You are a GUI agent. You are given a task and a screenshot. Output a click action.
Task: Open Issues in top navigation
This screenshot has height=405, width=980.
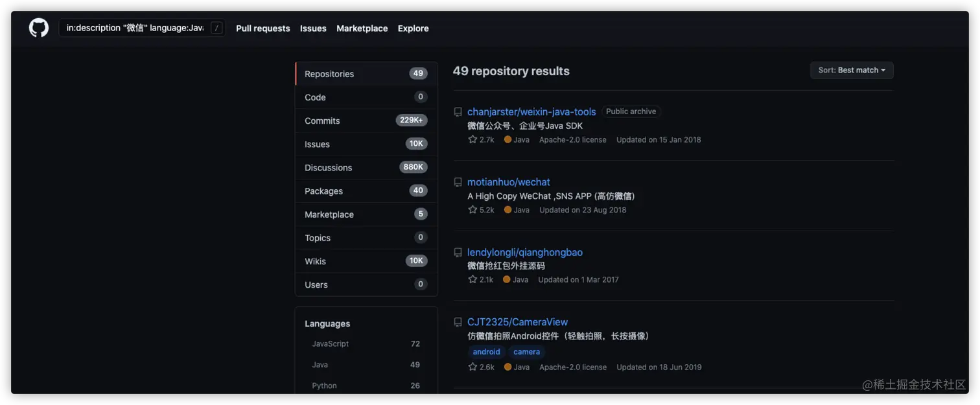coord(313,29)
